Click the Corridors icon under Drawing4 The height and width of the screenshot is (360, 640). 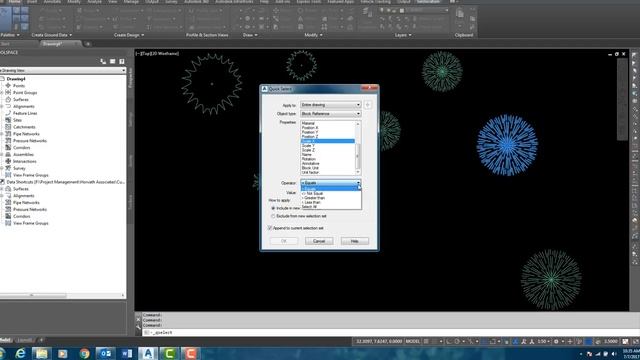[x=8, y=147]
